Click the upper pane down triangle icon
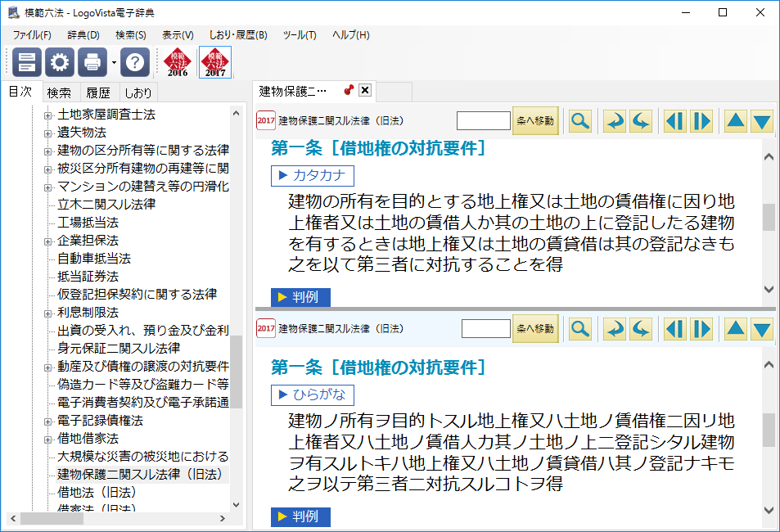780x532 pixels. pos(762,121)
